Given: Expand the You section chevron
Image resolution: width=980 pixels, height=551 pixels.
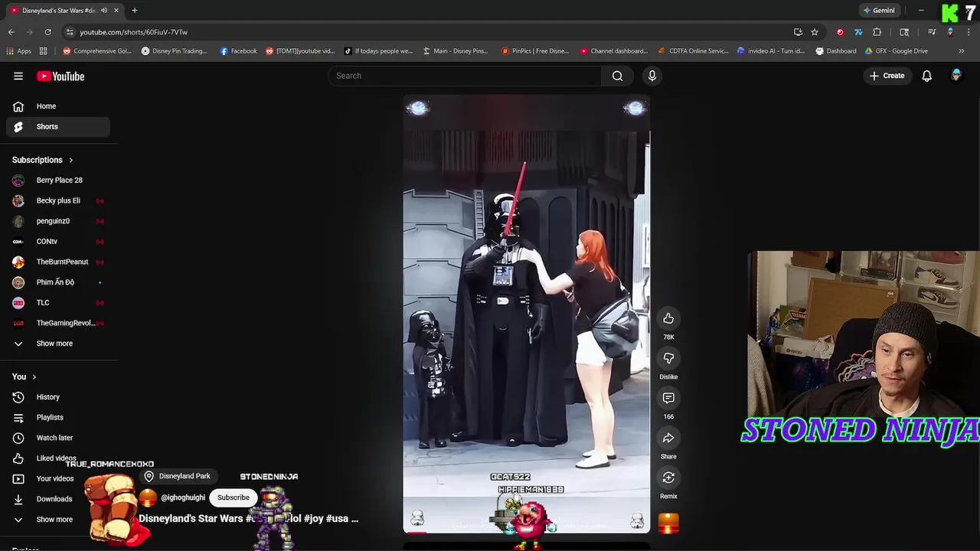Looking at the screenshot, I should pos(34,377).
